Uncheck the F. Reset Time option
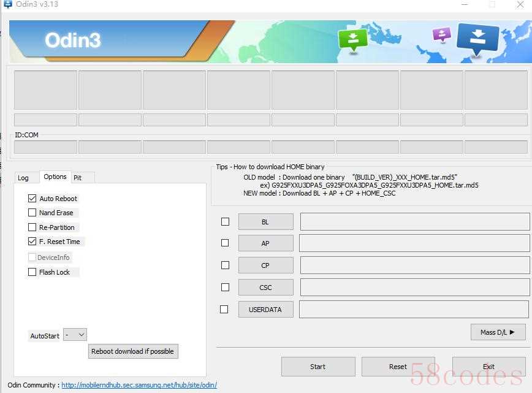Viewport: 532px width, 393px height. click(32, 242)
